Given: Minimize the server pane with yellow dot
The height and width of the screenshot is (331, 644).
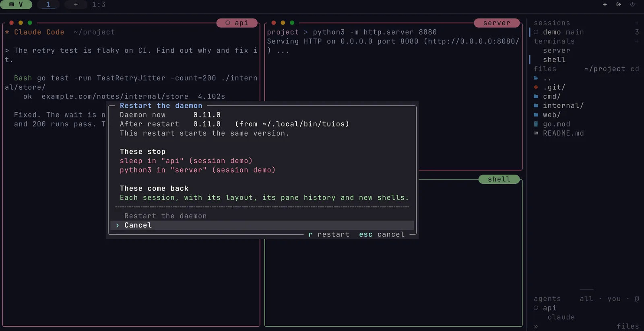Looking at the screenshot, I should (x=283, y=23).
